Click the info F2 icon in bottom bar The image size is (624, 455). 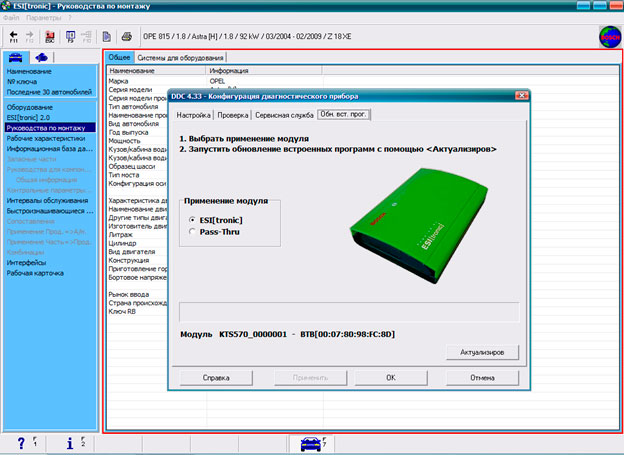(x=69, y=443)
